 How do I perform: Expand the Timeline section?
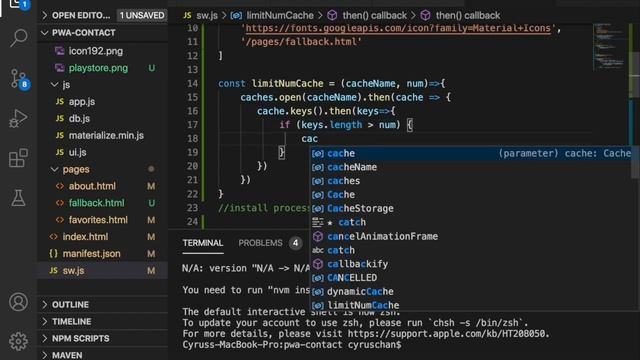tap(102, 322)
